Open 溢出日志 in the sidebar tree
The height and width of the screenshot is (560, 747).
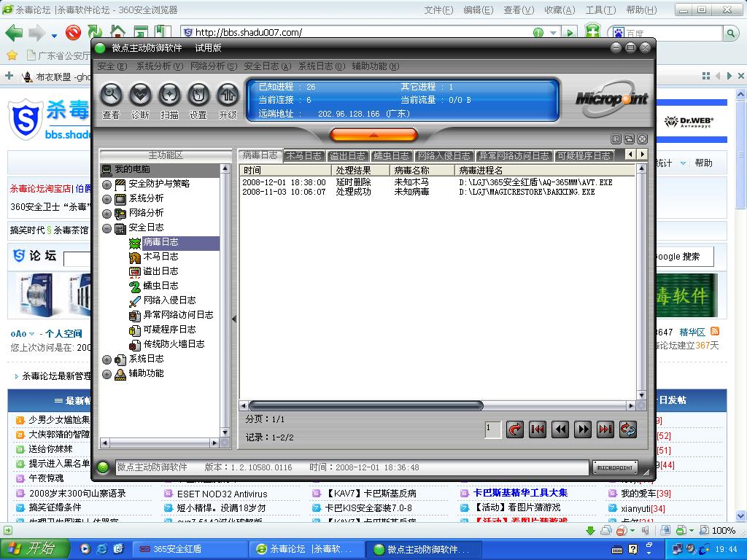[160, 271]
